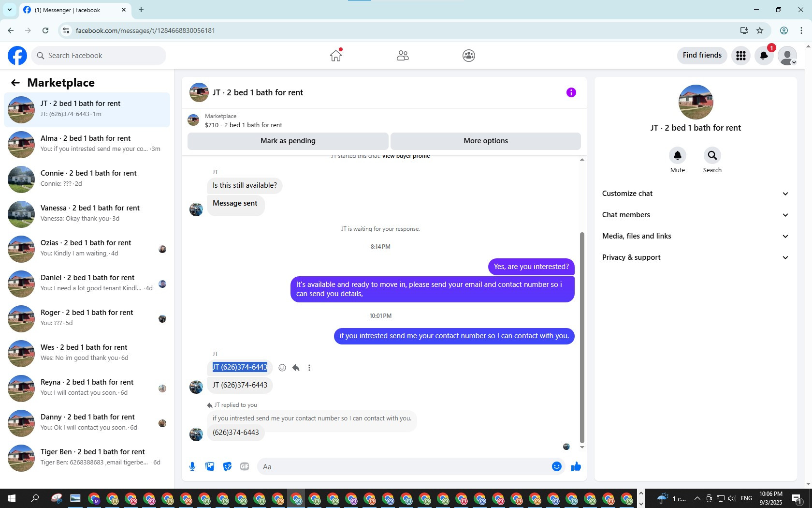Click the "Is this still available?" message
The image size is (812, 508).
click(245, 185)
